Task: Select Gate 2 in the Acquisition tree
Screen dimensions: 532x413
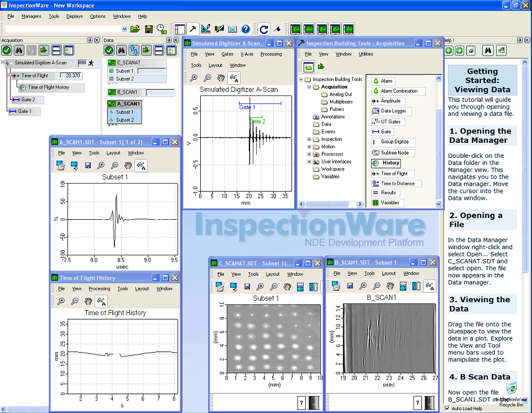Action: [28, 100]
